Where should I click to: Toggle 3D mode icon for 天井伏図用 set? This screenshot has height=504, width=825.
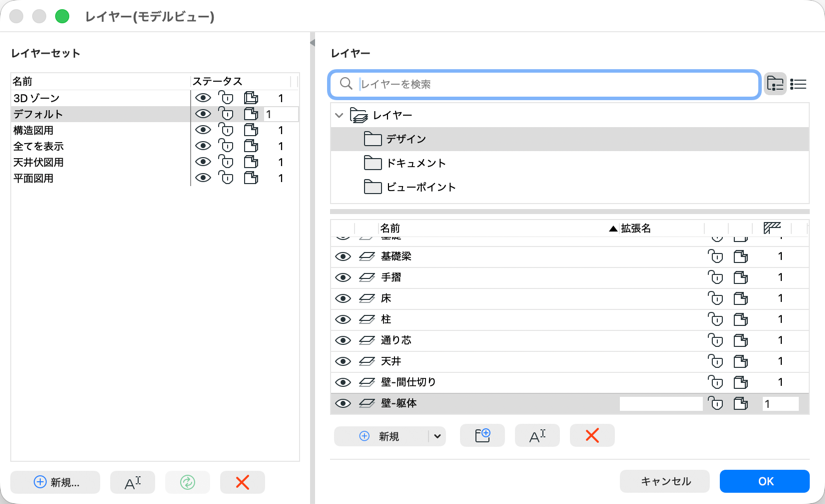(251, 162)
